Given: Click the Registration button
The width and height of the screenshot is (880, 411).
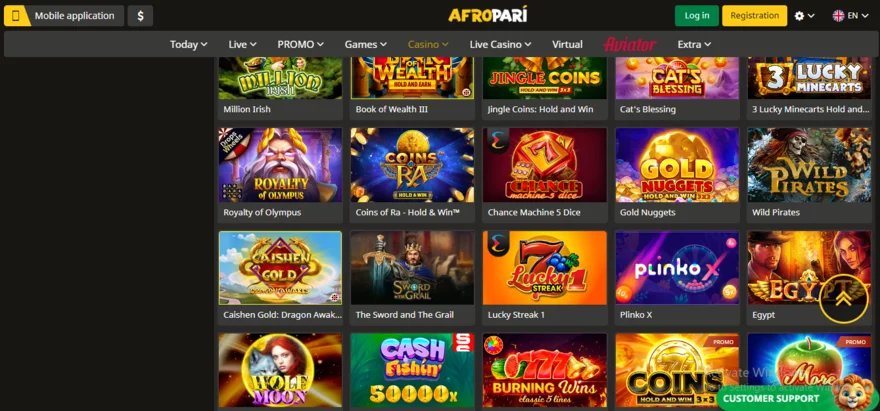Looking at the screenshot, I should coord(754,16).
